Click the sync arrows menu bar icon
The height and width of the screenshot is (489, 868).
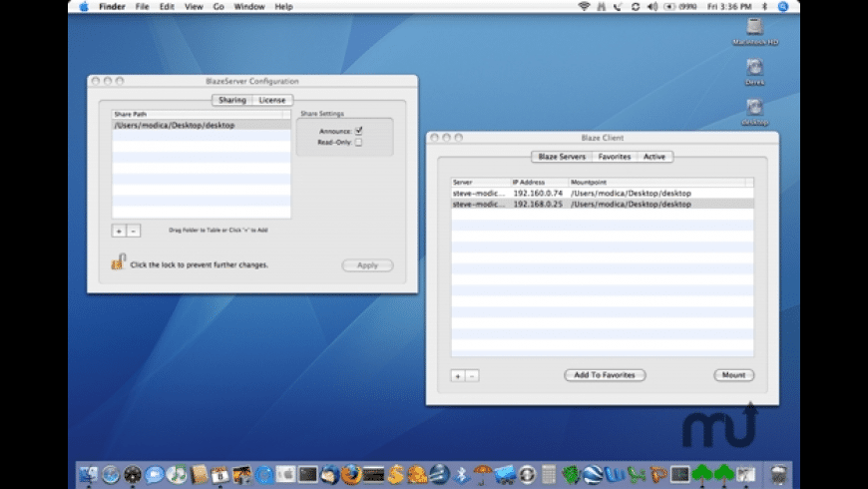(636, 7)
